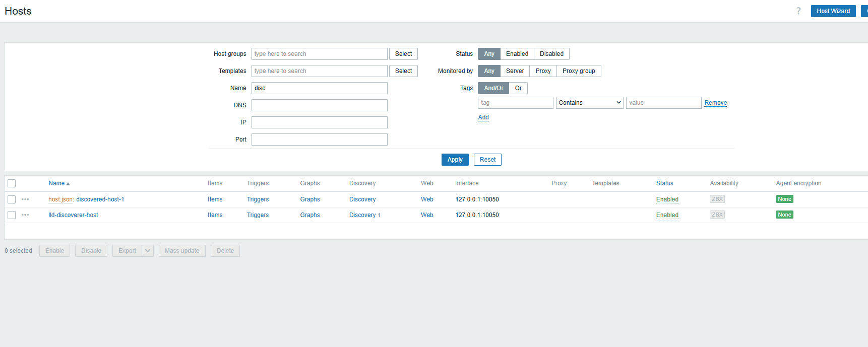Open the help question mark icon
The image size is (868, 347).
(x=798, y=11)
